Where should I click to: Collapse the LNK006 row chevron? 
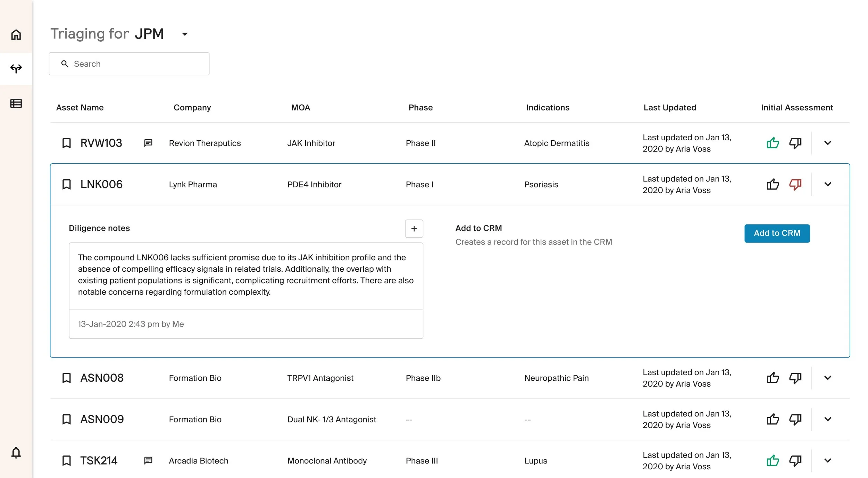tap(828, 184)
